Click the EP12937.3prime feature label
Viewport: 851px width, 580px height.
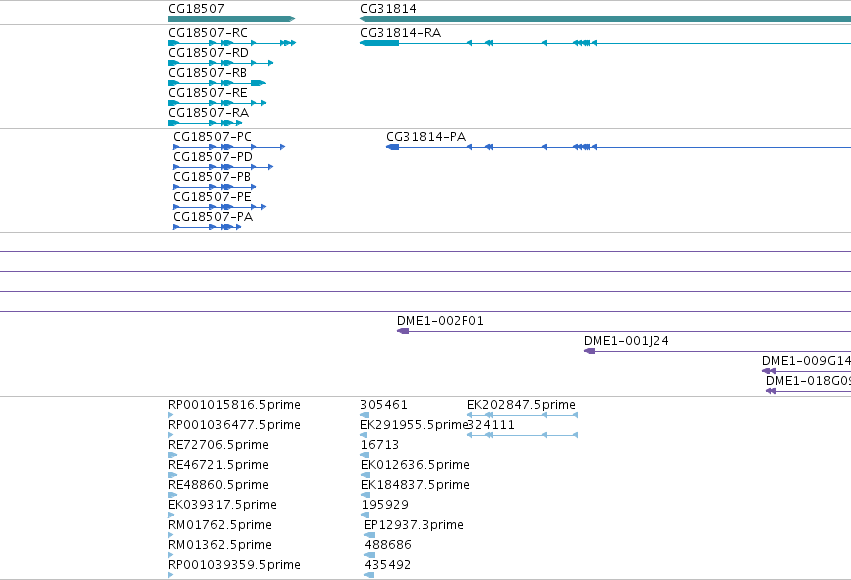[414, 525]
